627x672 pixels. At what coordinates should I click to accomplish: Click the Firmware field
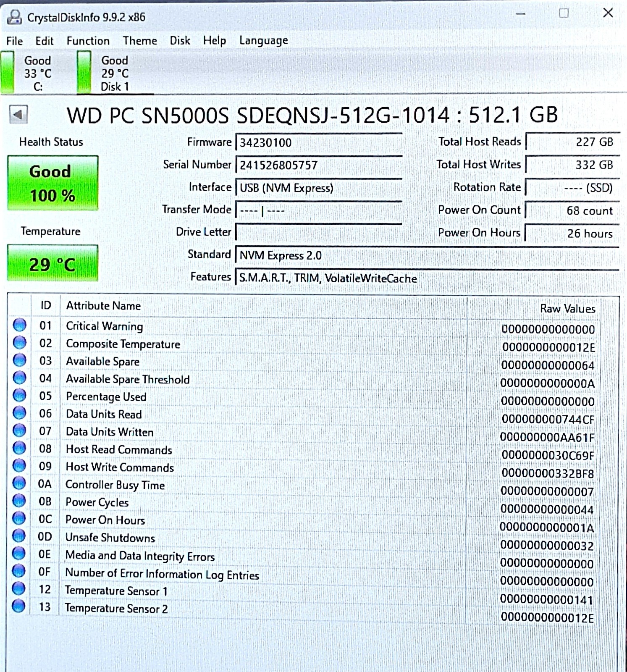pyautogui.click(x=319, y=142)
